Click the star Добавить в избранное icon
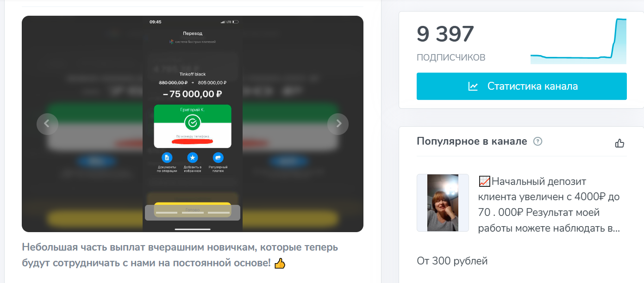This screenshot has height=283, width=644. [x=193, y=157]
